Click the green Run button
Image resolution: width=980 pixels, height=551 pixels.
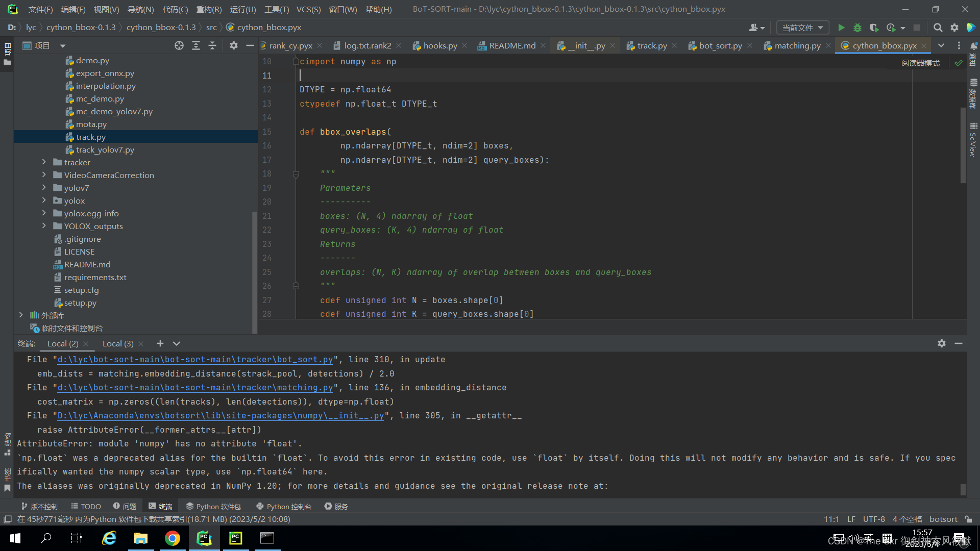(x=841, y=28)
